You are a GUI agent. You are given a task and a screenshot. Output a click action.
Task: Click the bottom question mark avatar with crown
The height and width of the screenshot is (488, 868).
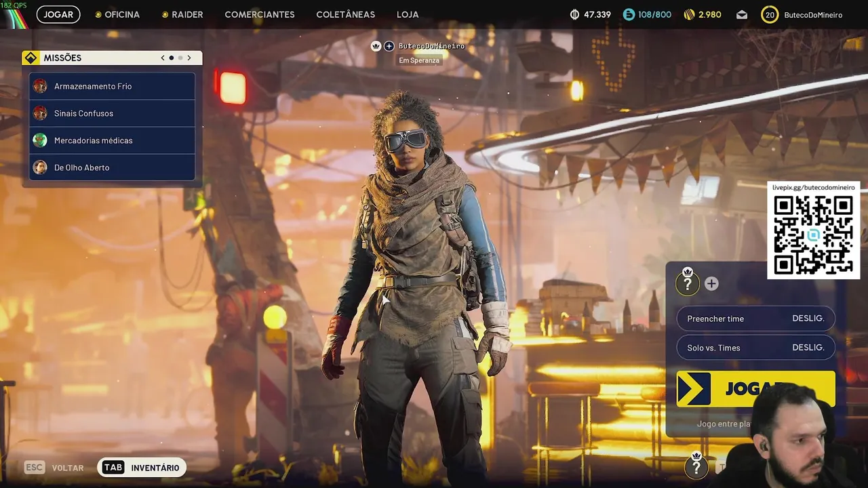tap(696, 466)
